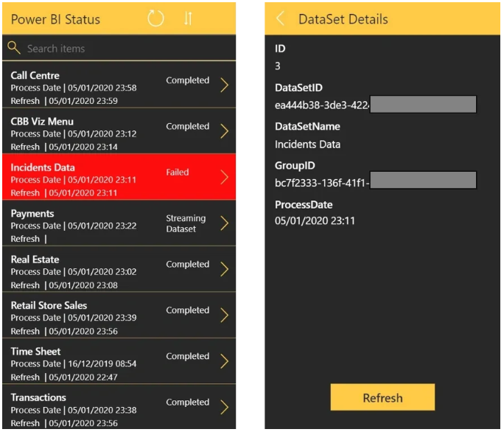Click the sort arrows icon in header
The image size is (504, 432).
(188, 18)
